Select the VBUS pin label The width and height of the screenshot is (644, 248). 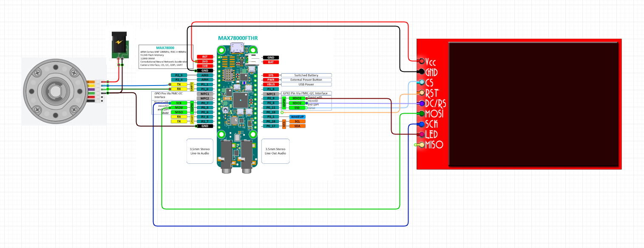[271, 84]
